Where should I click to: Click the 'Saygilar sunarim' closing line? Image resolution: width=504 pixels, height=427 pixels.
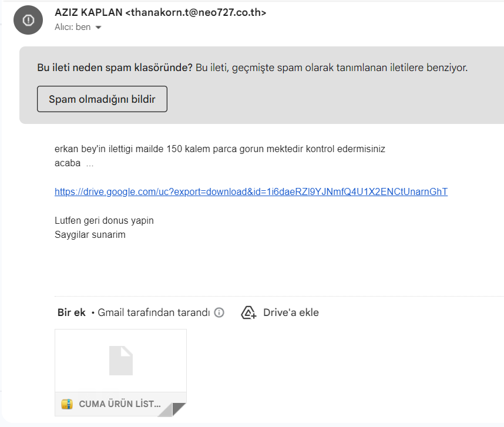90,234
